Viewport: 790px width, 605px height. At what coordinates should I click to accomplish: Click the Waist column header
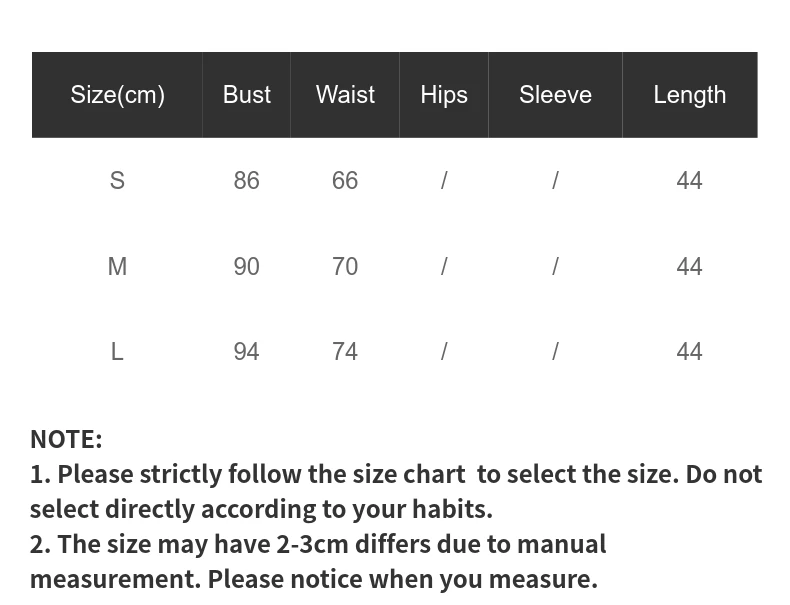(345, 95)
